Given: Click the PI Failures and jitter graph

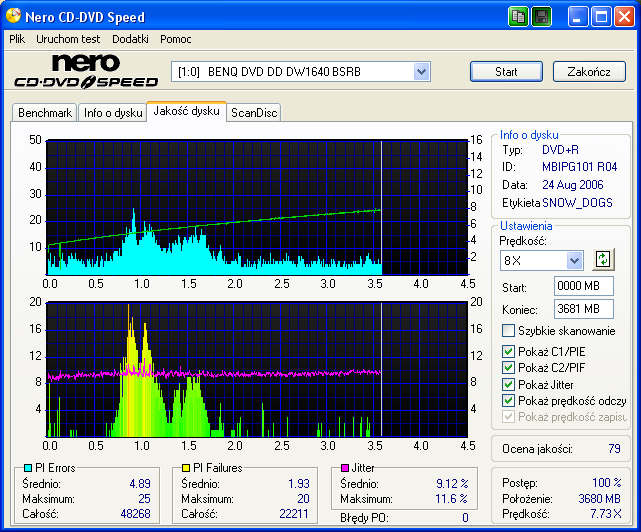Looking at the screenshot, I should coord(257,370).
